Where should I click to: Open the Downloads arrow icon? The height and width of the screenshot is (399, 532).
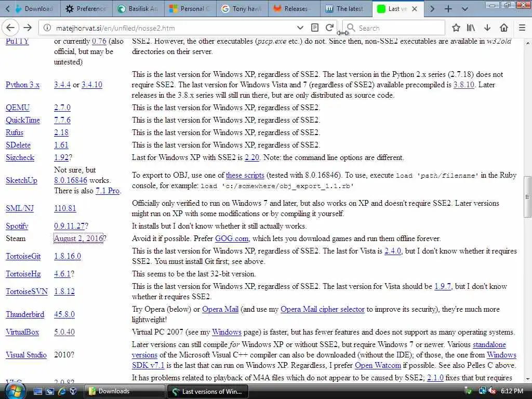pos(487,28)
